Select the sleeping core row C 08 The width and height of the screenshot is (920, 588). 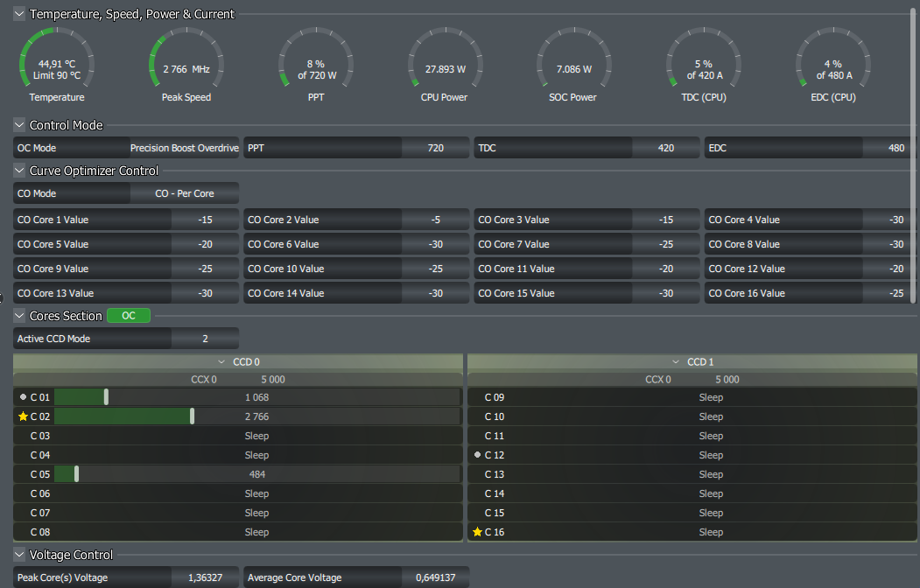(x=237, y=532)
